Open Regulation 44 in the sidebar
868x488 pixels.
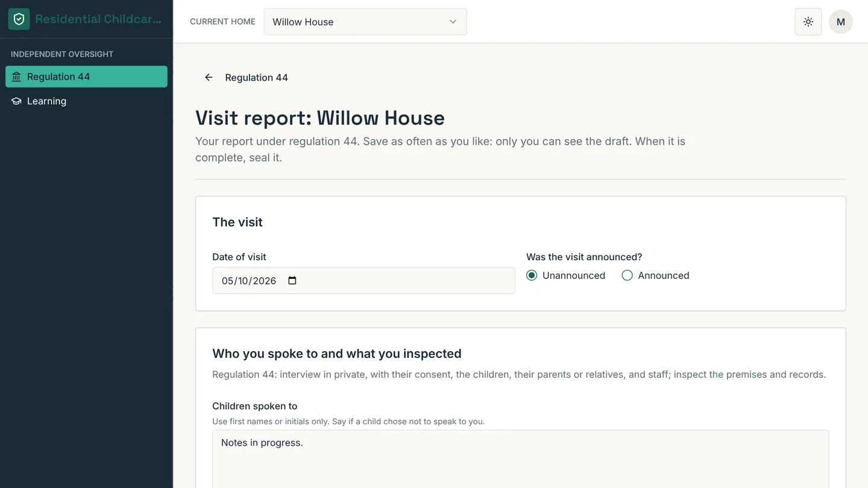coord(86,77)
